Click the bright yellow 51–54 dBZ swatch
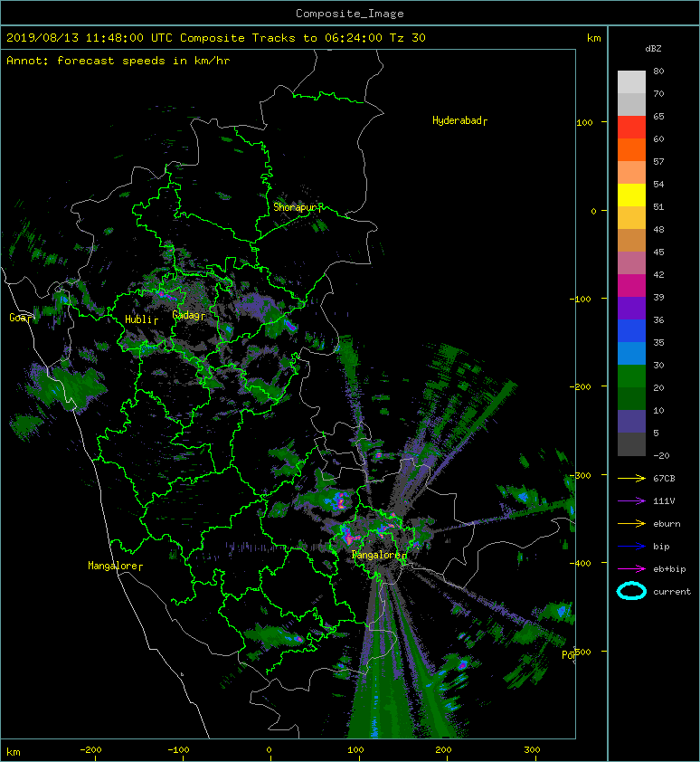The width and height of the screenshot is (700, 762). (631, 195)
